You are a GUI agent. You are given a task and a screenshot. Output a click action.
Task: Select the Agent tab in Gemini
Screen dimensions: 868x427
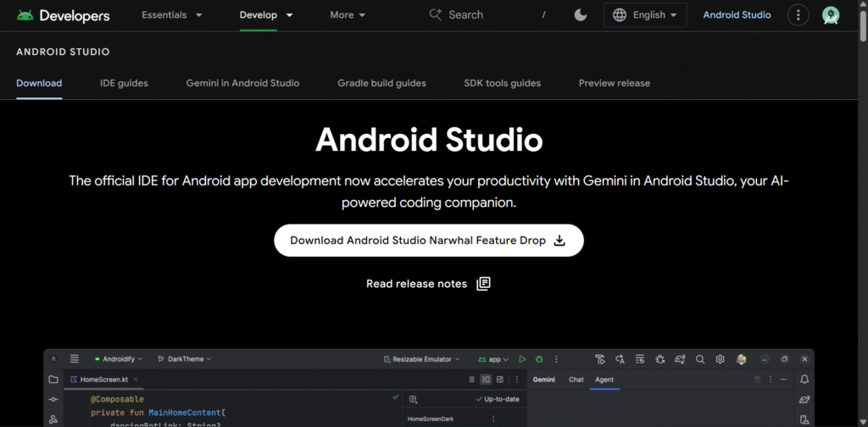point(604,380)
